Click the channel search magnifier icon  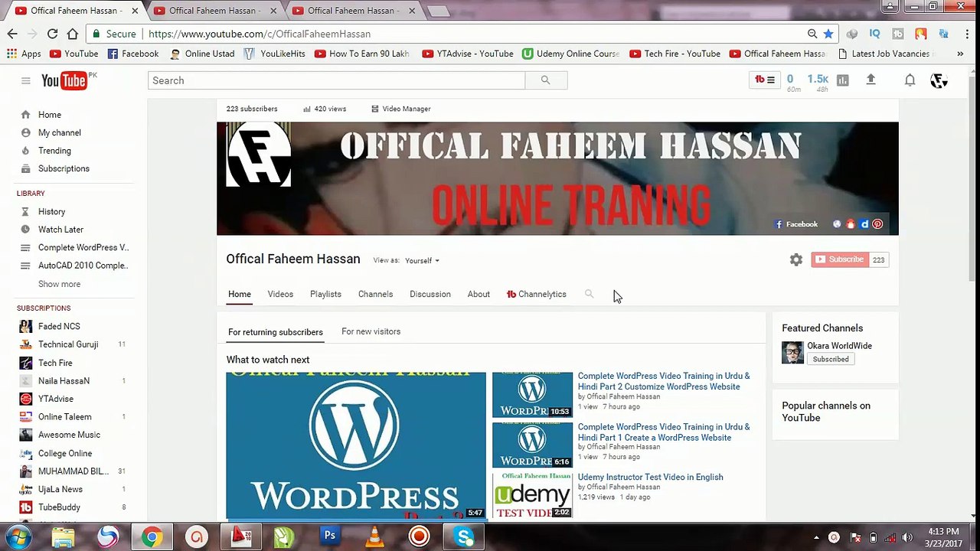pos(589,294)
